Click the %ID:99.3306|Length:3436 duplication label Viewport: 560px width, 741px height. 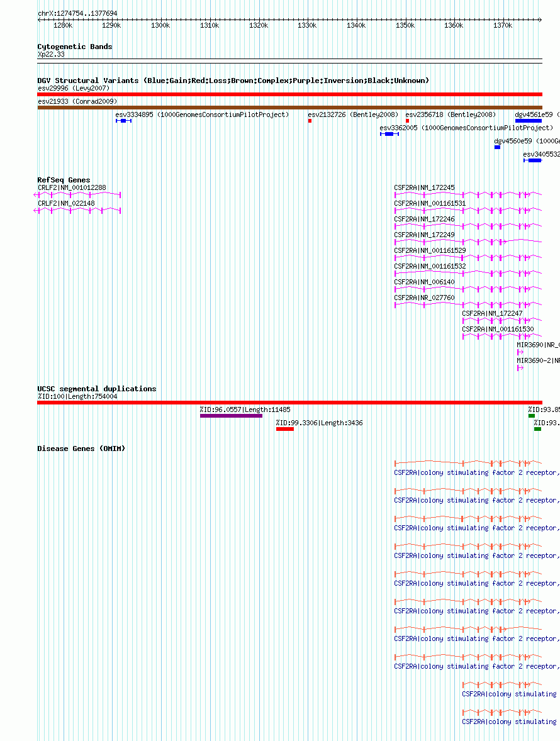320,423
